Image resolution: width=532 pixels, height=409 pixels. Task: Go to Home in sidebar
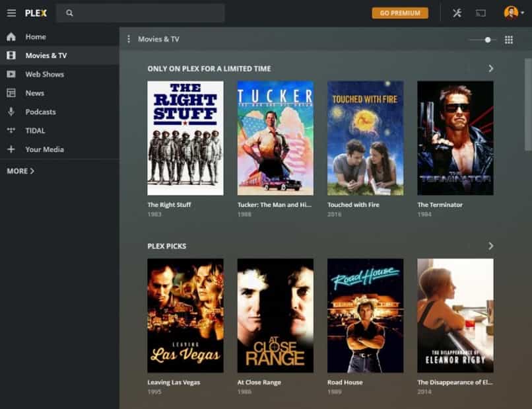pyautogui.click(x=59, y=37)
